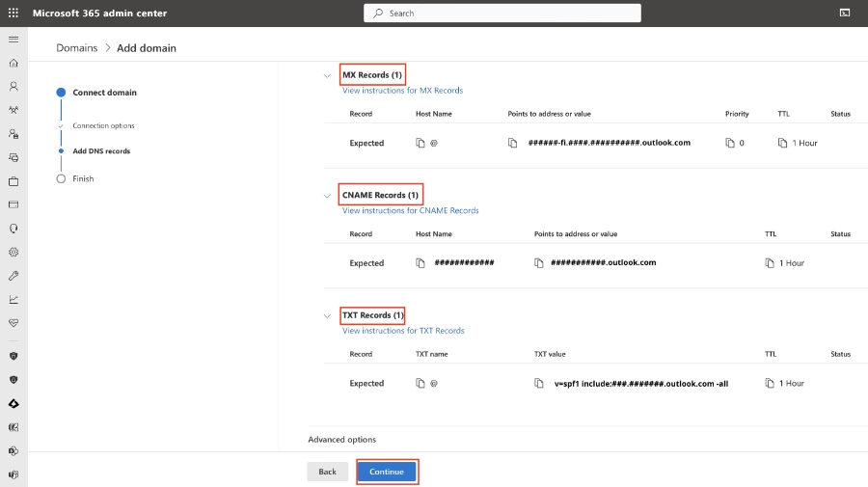View instructions for TXT Records
868x487 pixels.
(403, 331)
